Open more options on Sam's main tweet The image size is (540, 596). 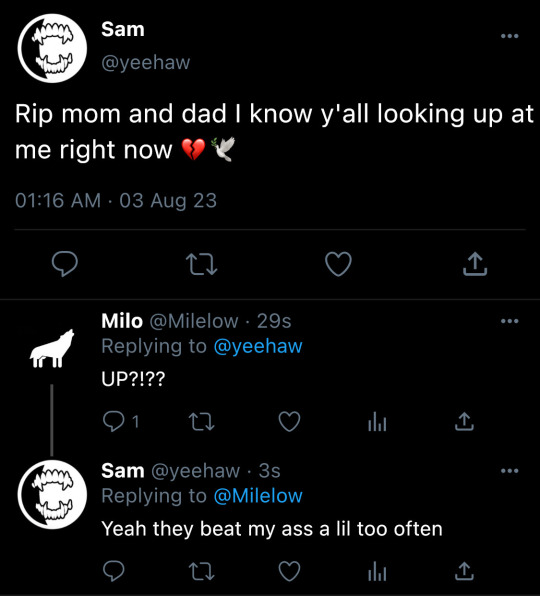click(x=510, y=36)
